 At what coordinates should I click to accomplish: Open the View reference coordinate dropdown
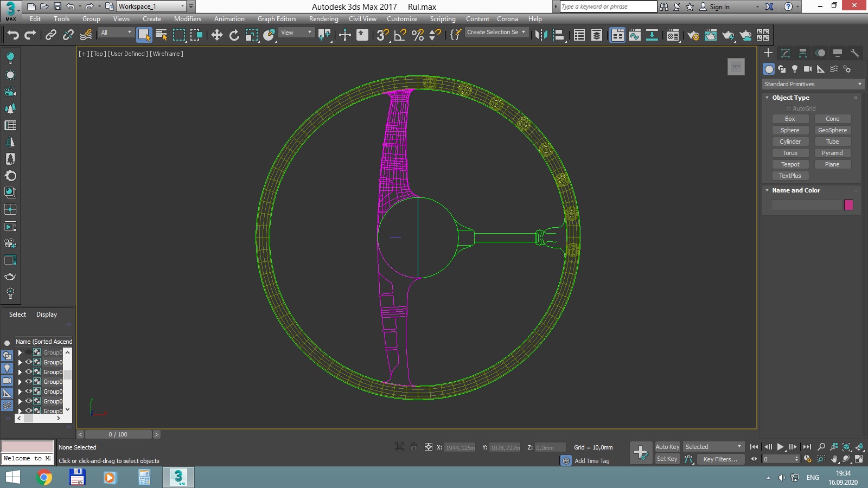pos(296,33)
